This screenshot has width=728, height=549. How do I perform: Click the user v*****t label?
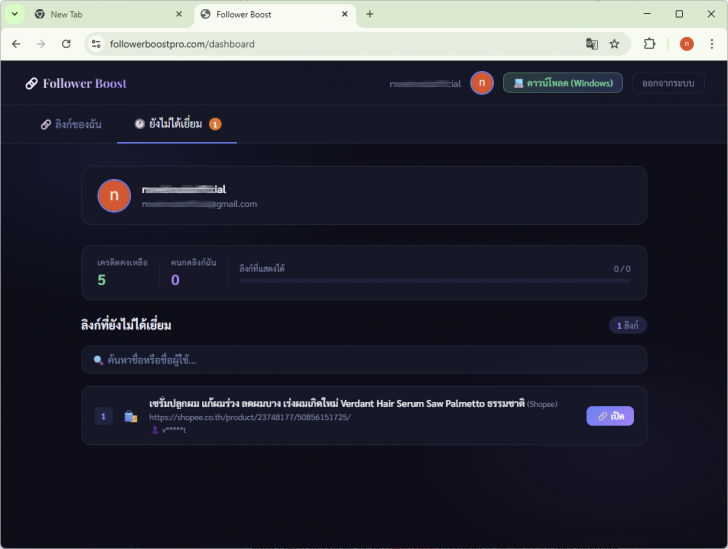tap(169, 430)
